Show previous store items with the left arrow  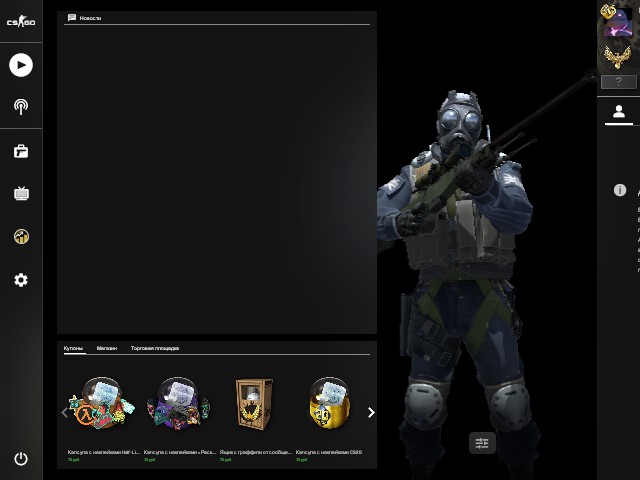pyautogui.click(x=64, y=412)
